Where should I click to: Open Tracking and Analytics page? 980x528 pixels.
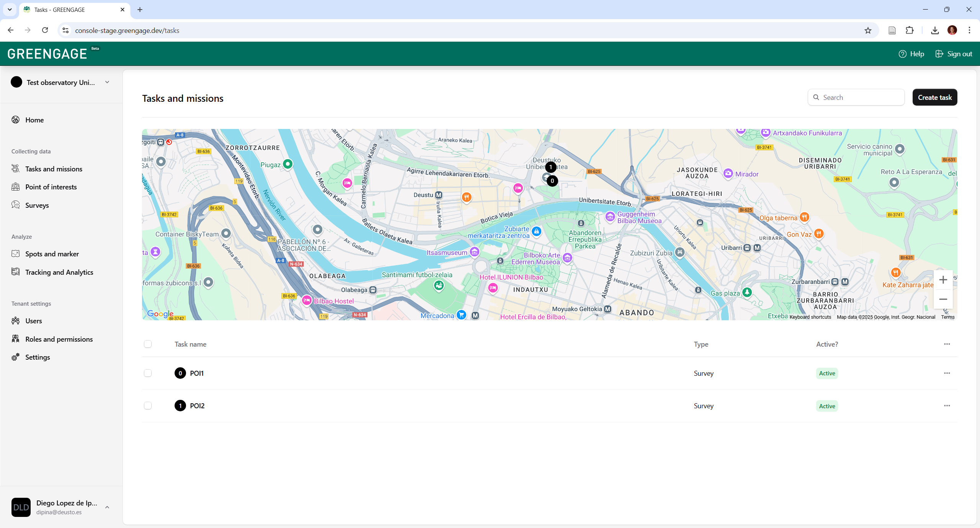coord(59,272)
